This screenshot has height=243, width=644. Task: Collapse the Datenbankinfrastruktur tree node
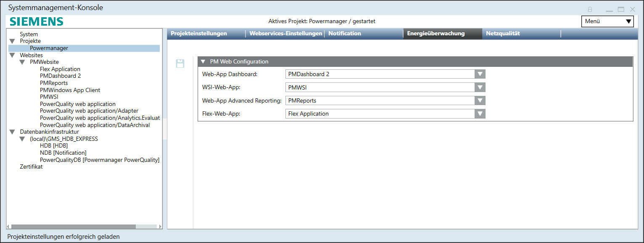pos(12,132)
